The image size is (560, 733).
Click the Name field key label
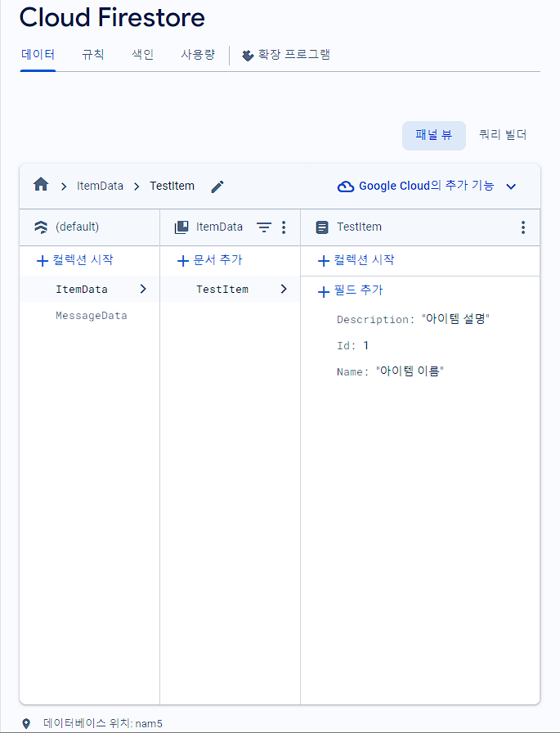(352, 372)
